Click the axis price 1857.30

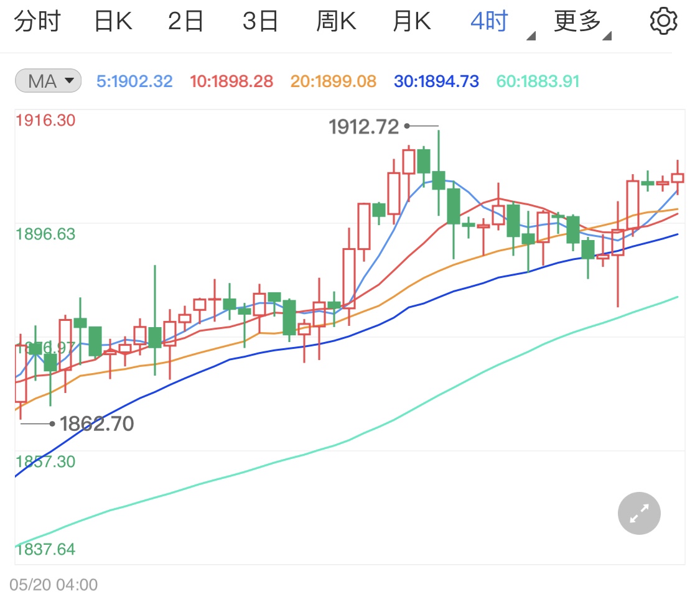45,461
